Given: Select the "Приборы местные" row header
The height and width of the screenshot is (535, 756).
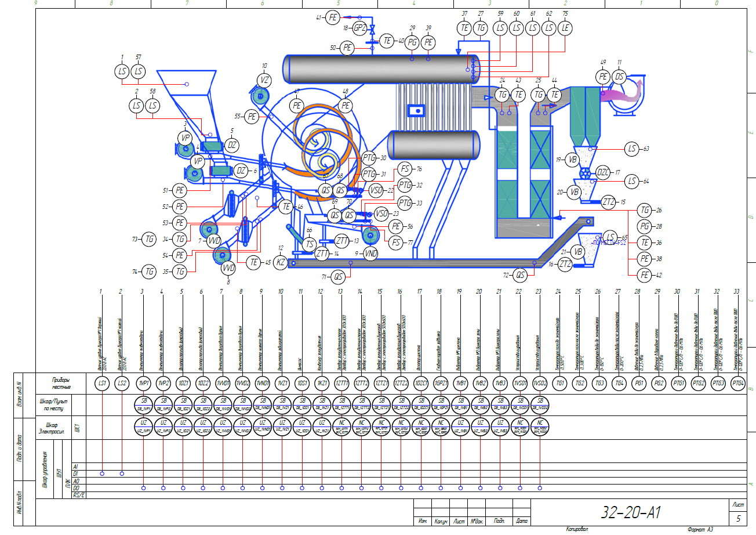Looking at the screenshot, I should [61, 383].
